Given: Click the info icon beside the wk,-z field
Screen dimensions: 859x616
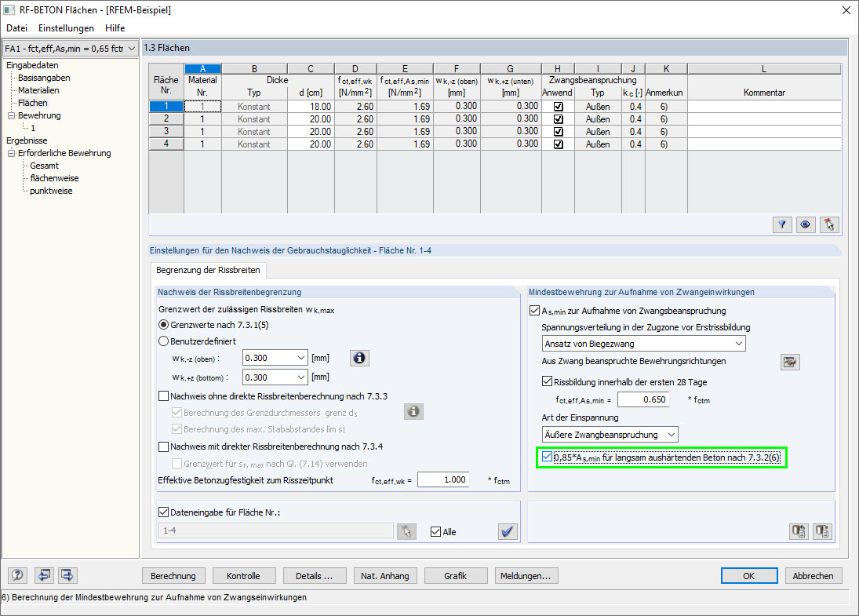Looking at the screenshot, I should (359, 358).
